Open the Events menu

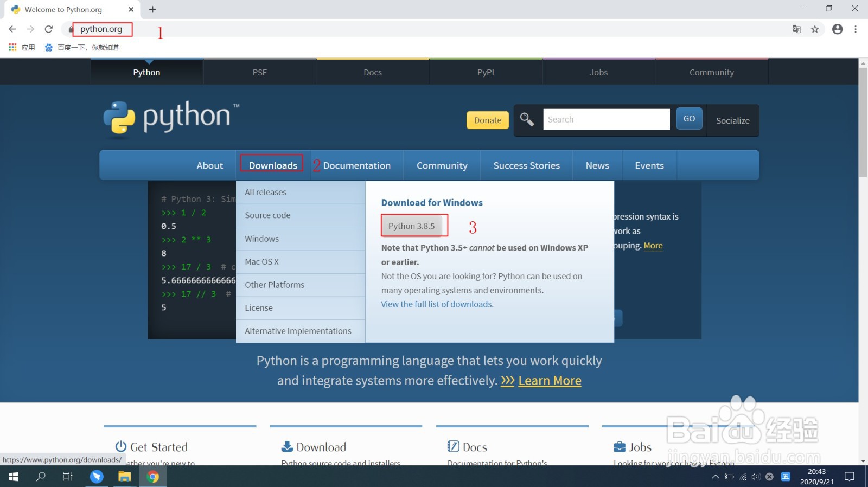[x=649, y=165]
